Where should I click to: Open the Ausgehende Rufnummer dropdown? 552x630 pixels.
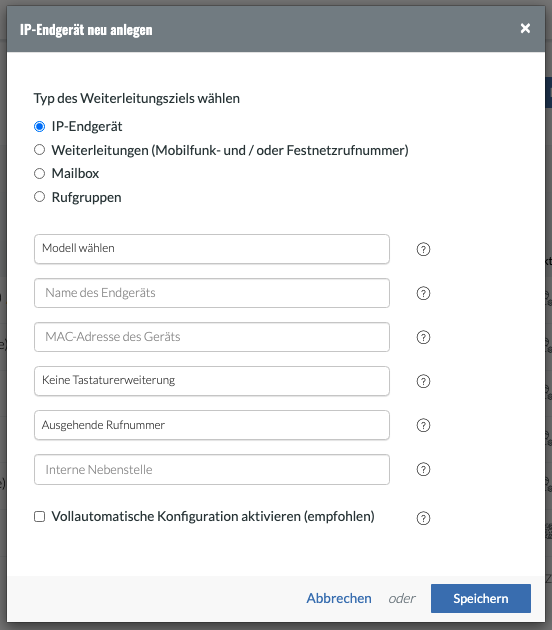[212, 425]
